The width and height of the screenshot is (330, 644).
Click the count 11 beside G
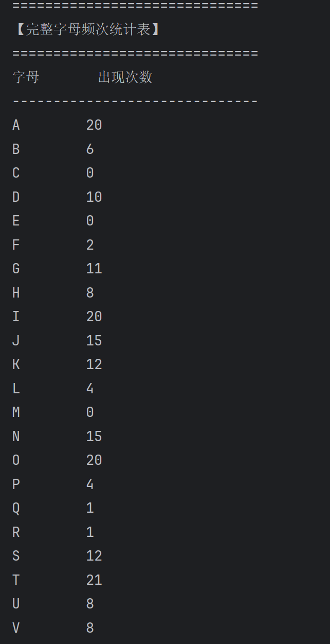coord(94,269)
